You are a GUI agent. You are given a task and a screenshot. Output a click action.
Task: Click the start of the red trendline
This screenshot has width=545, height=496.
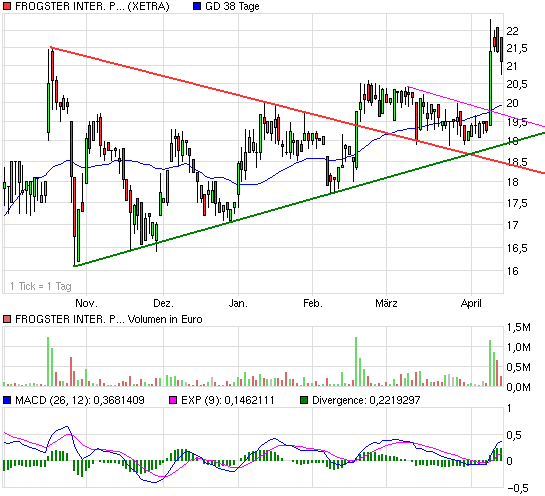tap(51, 47)
